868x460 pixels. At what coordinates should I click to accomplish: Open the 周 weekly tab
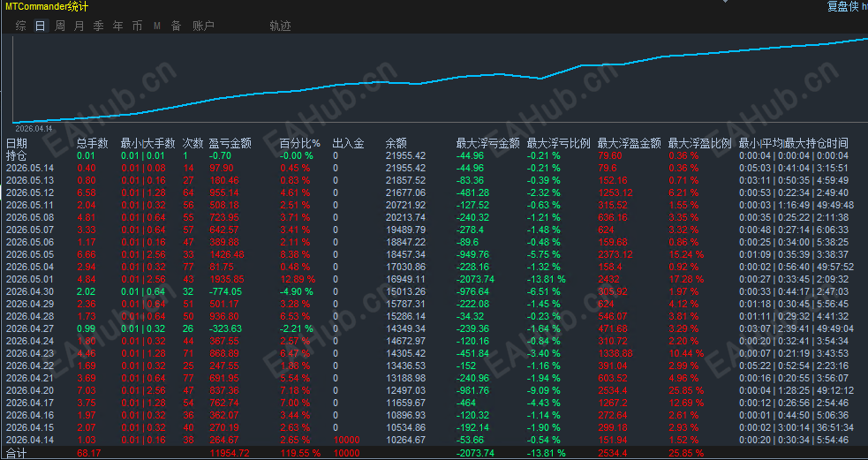60,26
